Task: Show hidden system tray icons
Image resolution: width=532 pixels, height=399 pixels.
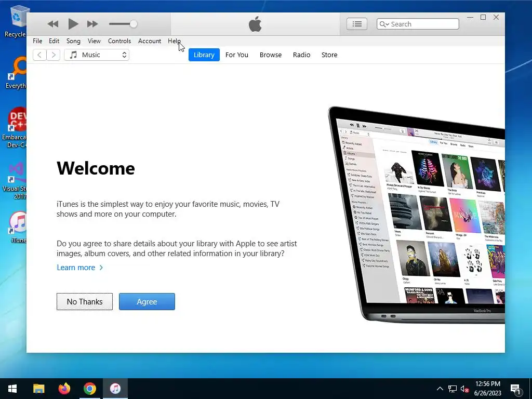Action: pos(440,389)
